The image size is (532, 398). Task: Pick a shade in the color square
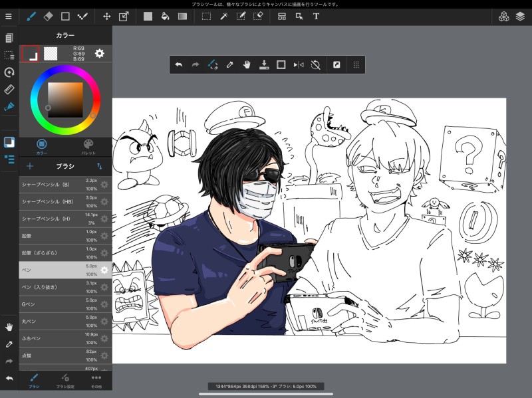[x=65, y=100]
